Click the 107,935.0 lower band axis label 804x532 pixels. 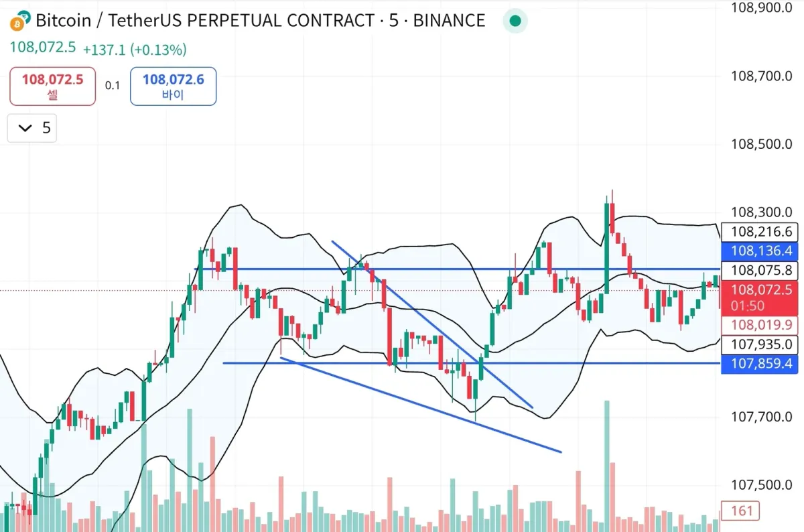pyautogui.click(x=762, y=344)
